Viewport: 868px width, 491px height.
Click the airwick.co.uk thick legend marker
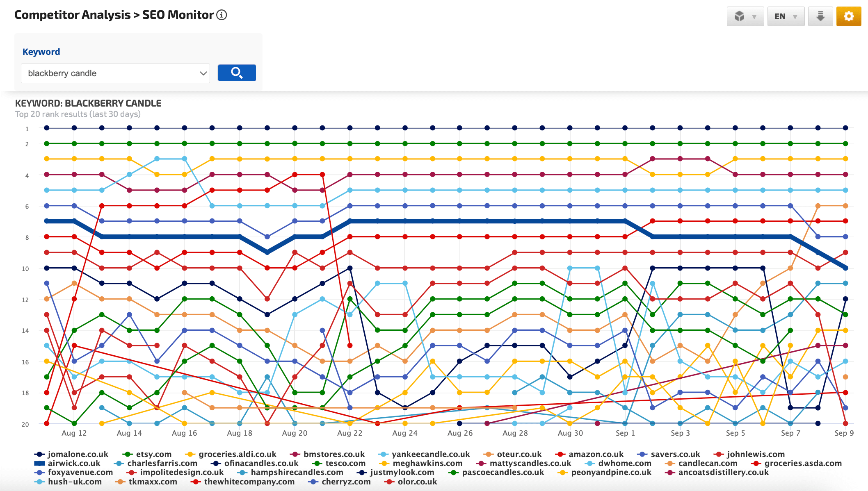point(39,463)
